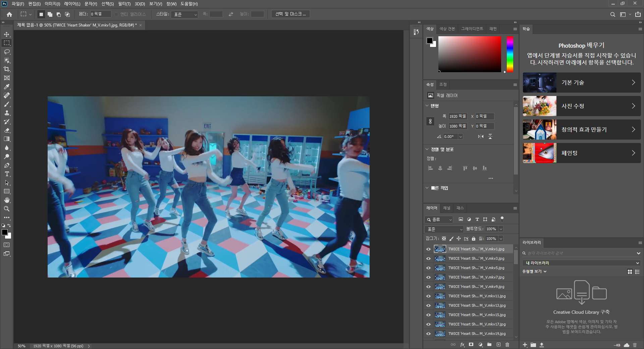Open the layer blend mode dropdown
Screen dimensions: 644x349
coord(444,229)
